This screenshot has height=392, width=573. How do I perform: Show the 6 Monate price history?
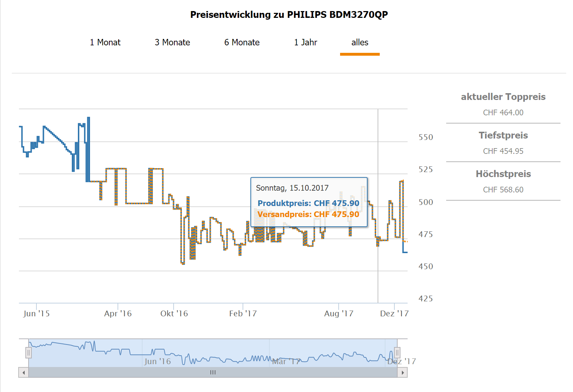(242, 42)
